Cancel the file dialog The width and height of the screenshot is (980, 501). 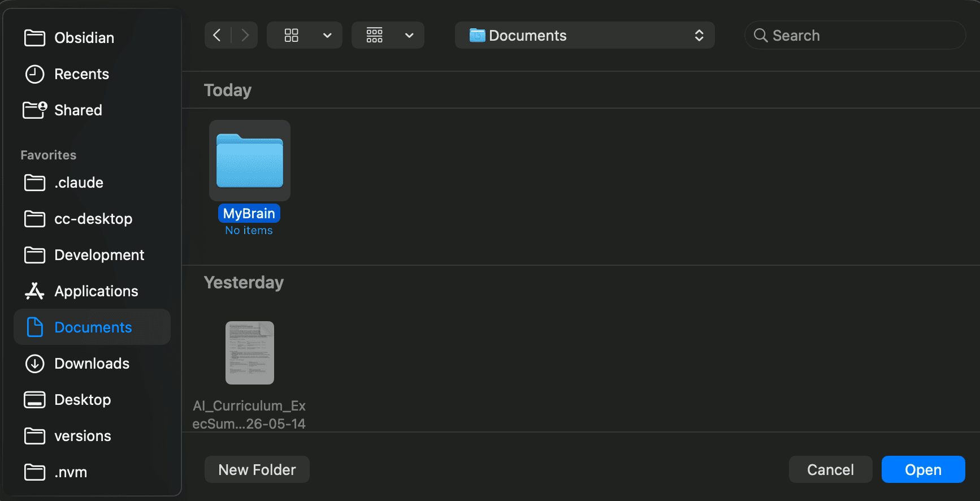[x=831, y=469]
